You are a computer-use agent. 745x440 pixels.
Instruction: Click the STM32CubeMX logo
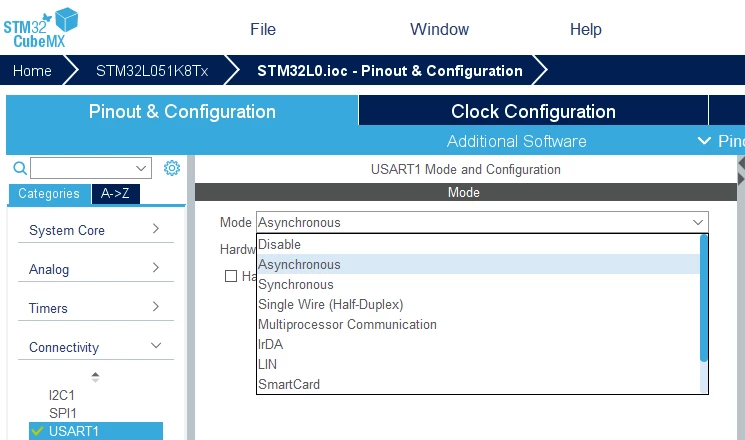click(40, 28)
